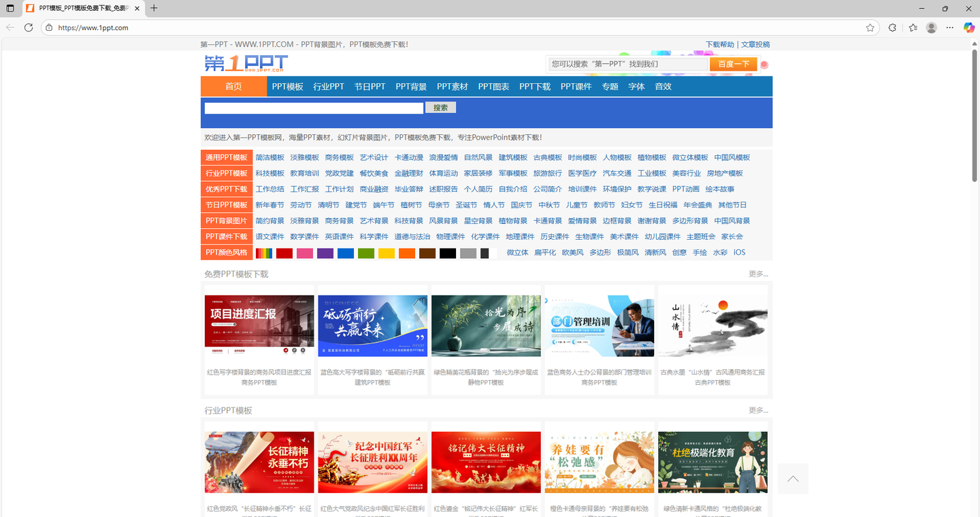The image size is (980, 517).
Task: Pick the yellow color swatch
Action: tap(387, 253)
